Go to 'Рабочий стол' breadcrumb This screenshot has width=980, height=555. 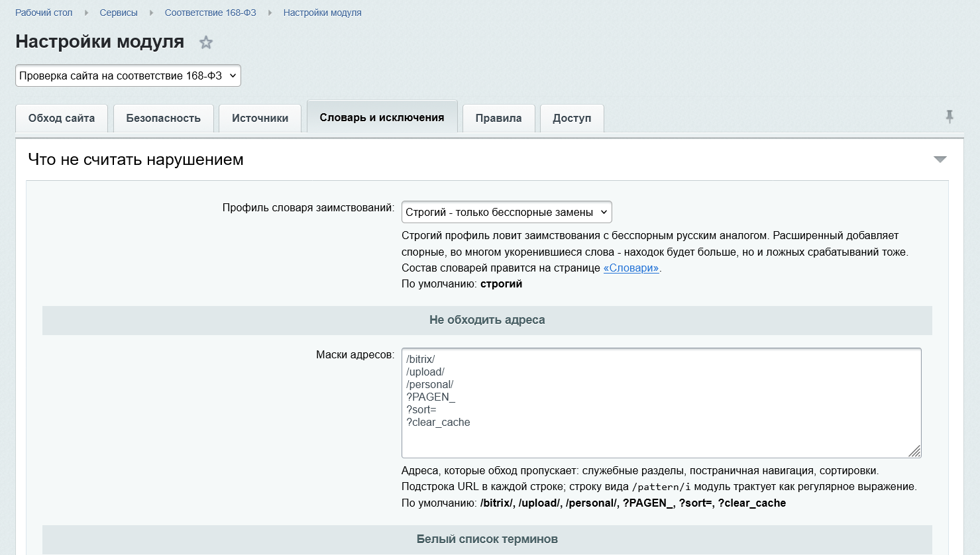(x=44, y=13)
